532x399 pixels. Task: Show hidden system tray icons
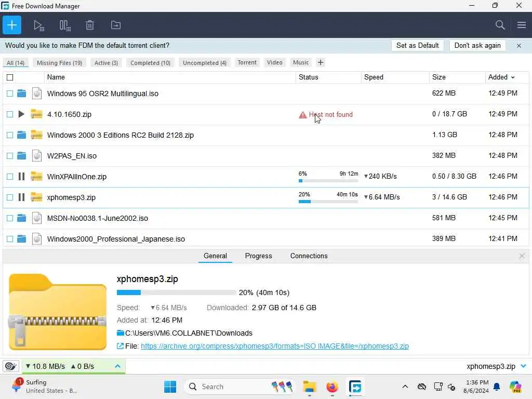[x=405, y=387]
